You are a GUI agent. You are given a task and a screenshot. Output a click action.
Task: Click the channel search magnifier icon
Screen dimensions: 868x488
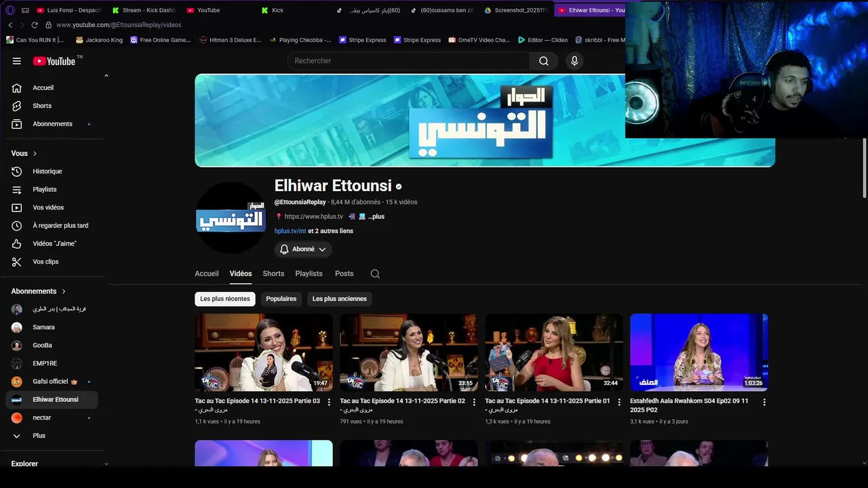(375, 274)
